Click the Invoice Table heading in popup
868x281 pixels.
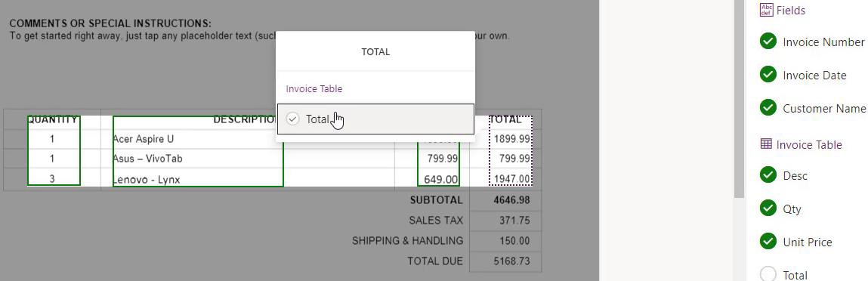click(x=314, y=88)
